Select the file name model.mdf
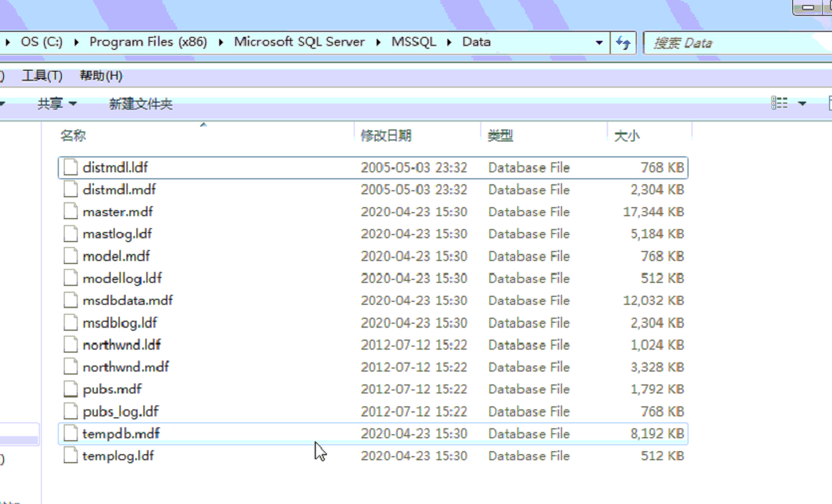This screenshot has width=832, height=504. point(117,256)
